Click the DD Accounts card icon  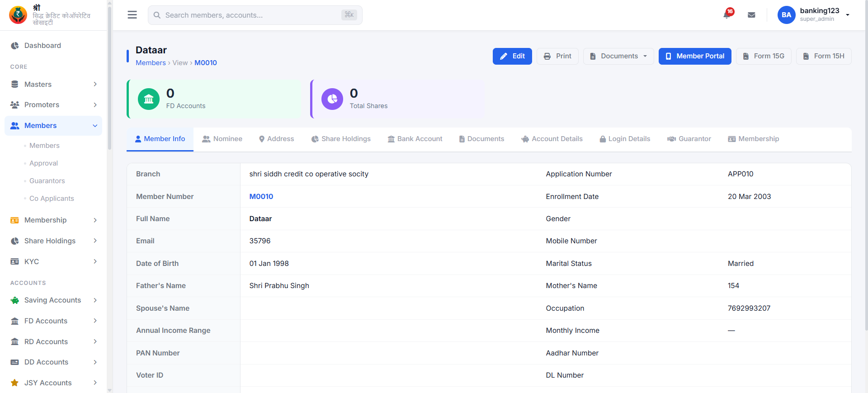pyautogui.click(x=15, y=362)
